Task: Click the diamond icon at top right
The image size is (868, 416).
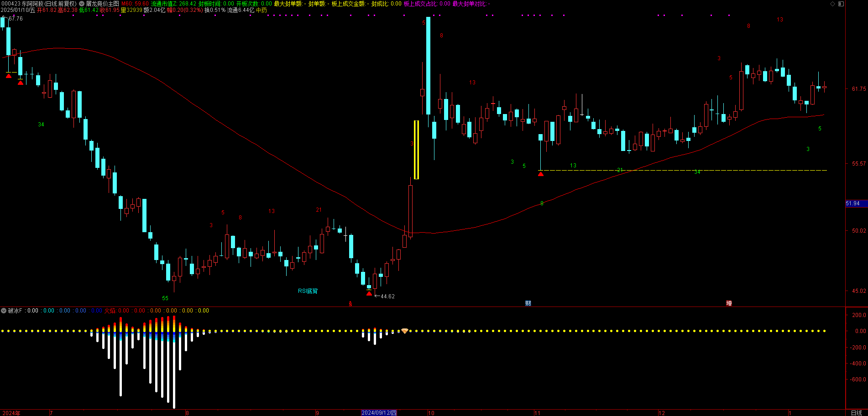Action: tap(832, 4)
